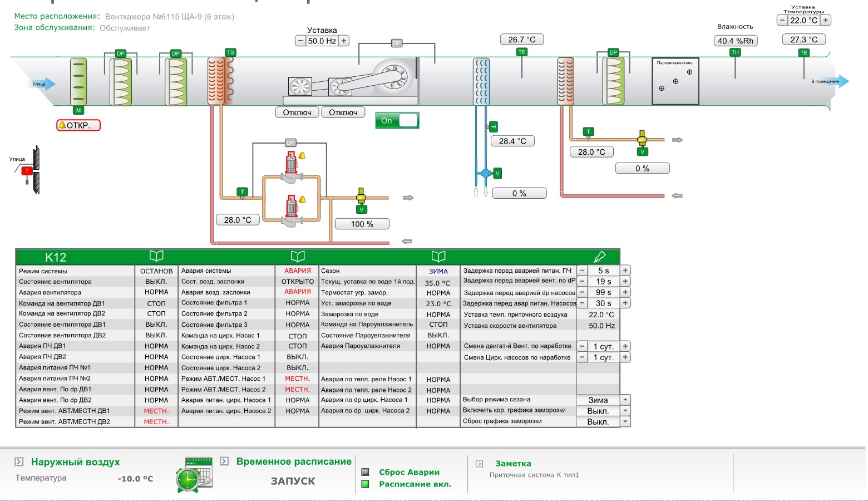This screenshot has width=868, height=501.
Task: Click the T sensor on second heater pipe
Action: pyautogui.click(x=588, y=132)
